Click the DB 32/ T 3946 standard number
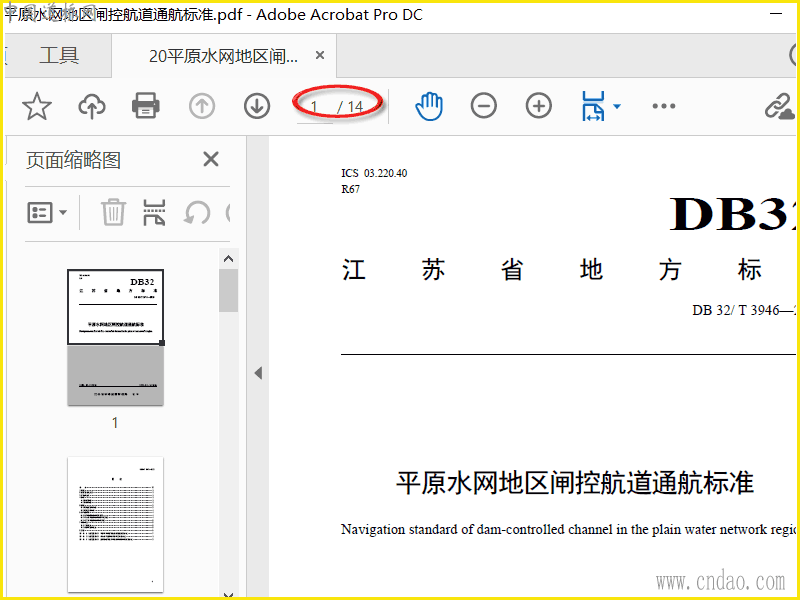This screenshot has height=600, width=800. (x=743, y=310)
